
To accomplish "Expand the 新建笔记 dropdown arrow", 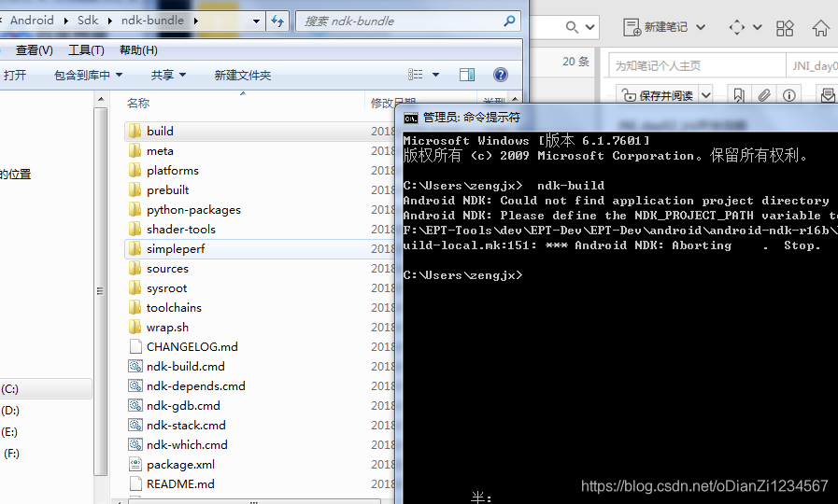I will point(701,27).
